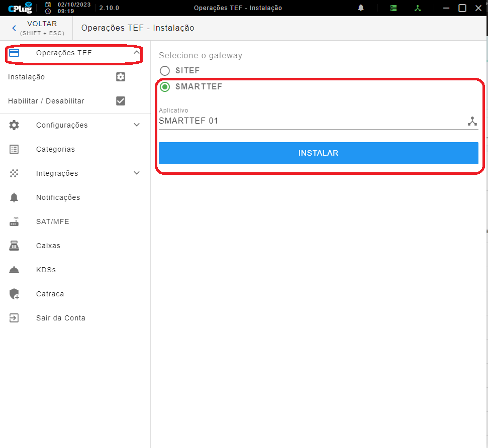This screenshot has height=448, width=488.
Task: Click the Selecione o gateway label
Action: (x=201, y=55)
